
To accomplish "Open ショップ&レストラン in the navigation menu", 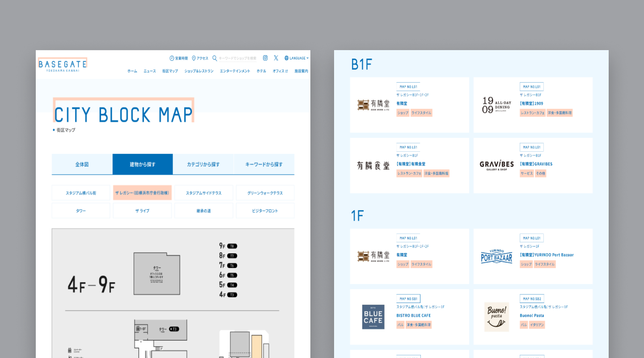I will click(199, 71).
